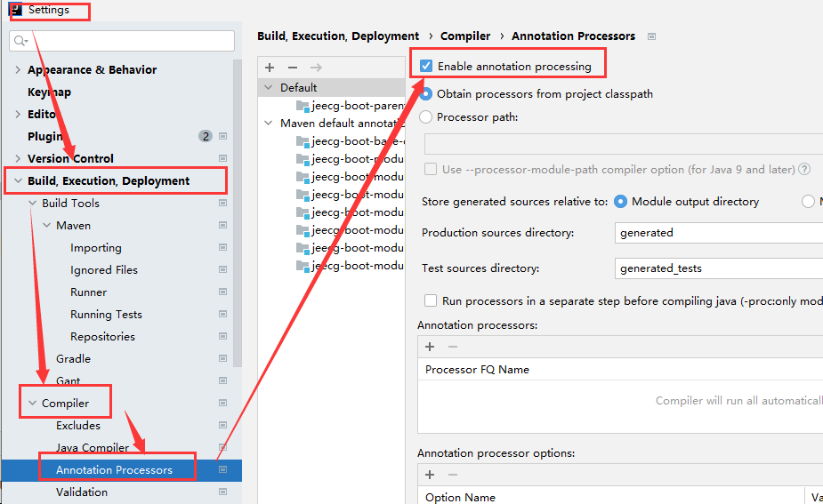The width and height of the screenshot is (823, 504).
Task: Click the Processor path text field
Action: (624, 144)
